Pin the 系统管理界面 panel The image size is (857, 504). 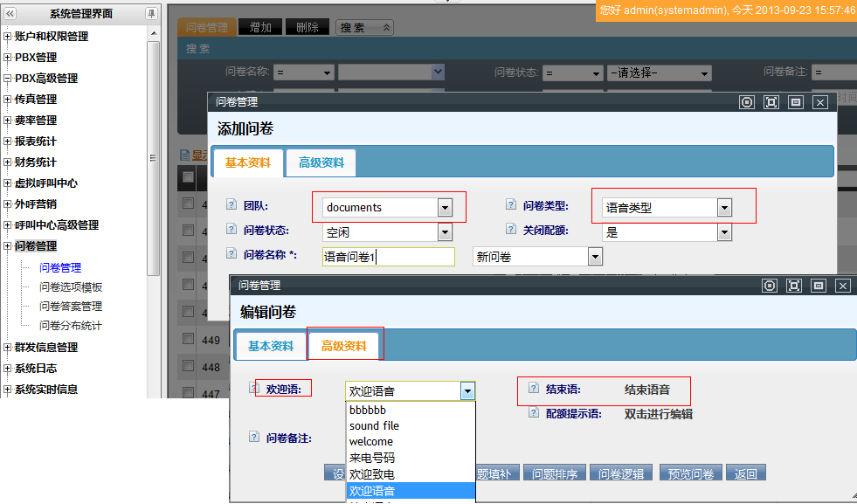[151, 13]
